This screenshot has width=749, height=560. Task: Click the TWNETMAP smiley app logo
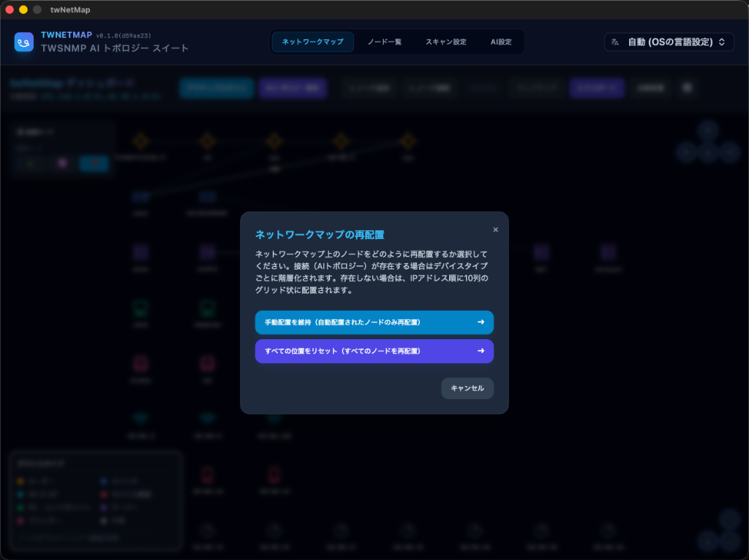24,42
